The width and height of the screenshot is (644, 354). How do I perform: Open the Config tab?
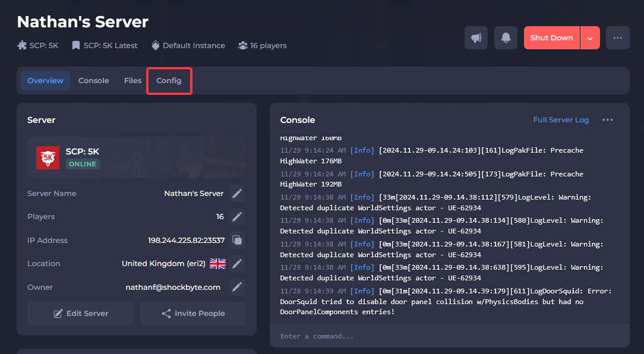[169, 81]
